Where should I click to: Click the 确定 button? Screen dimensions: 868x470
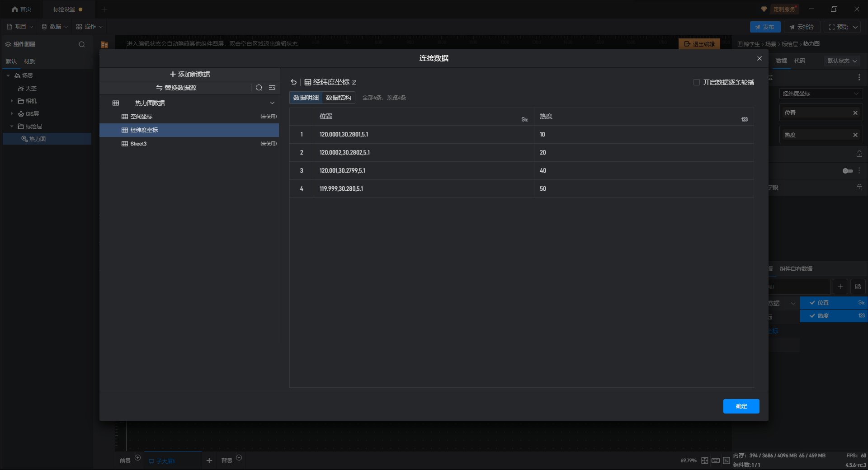pos(741,406)
